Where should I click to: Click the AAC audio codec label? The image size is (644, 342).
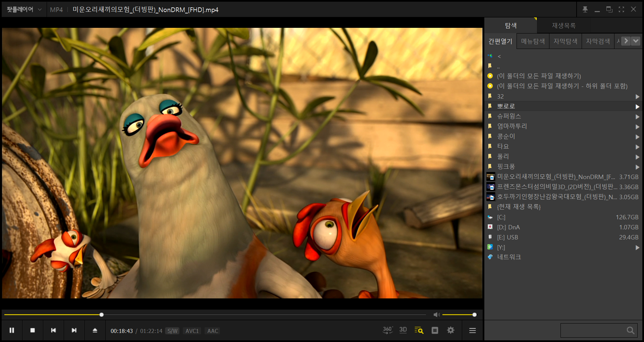[213, 331]
